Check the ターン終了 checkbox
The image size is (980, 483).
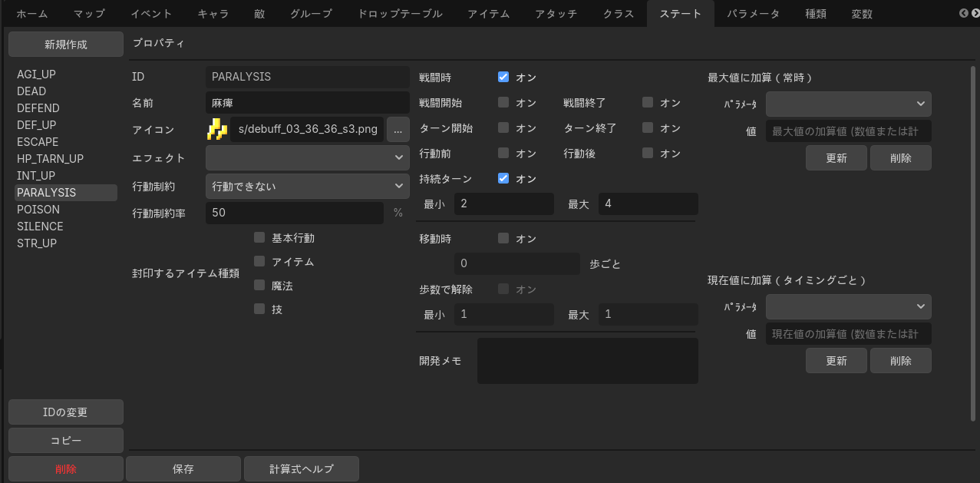tap(648, 127)
